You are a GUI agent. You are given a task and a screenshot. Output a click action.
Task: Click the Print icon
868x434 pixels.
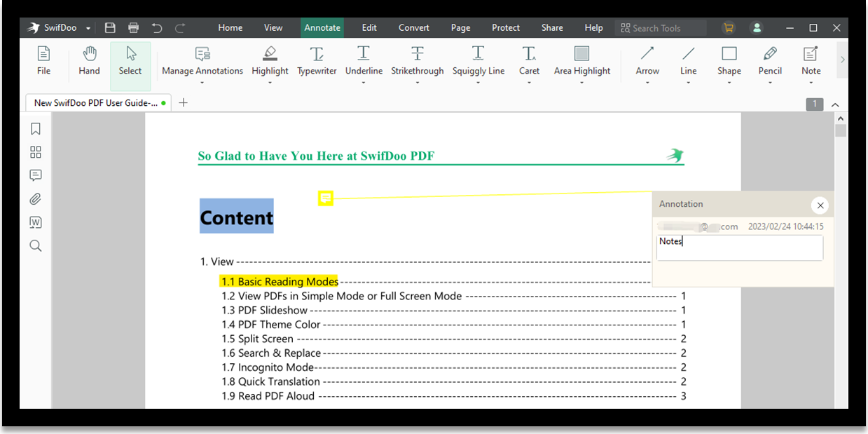(134, 28)
